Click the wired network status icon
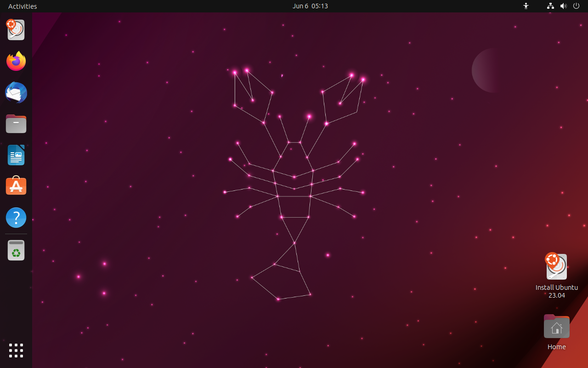The width and height of the screenshot is (588, 368). 550,6
